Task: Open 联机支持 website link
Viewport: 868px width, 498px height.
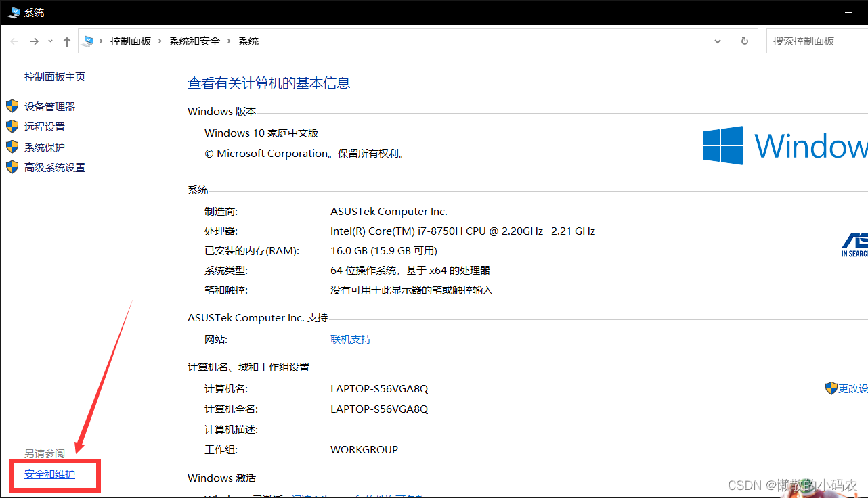Action: [x=351, y=339]
